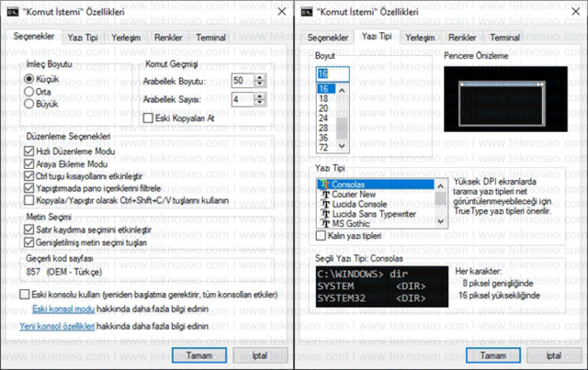Open the Eski konsol modu link
Screen dimensions: 588x370
click(x=63, y=309)
